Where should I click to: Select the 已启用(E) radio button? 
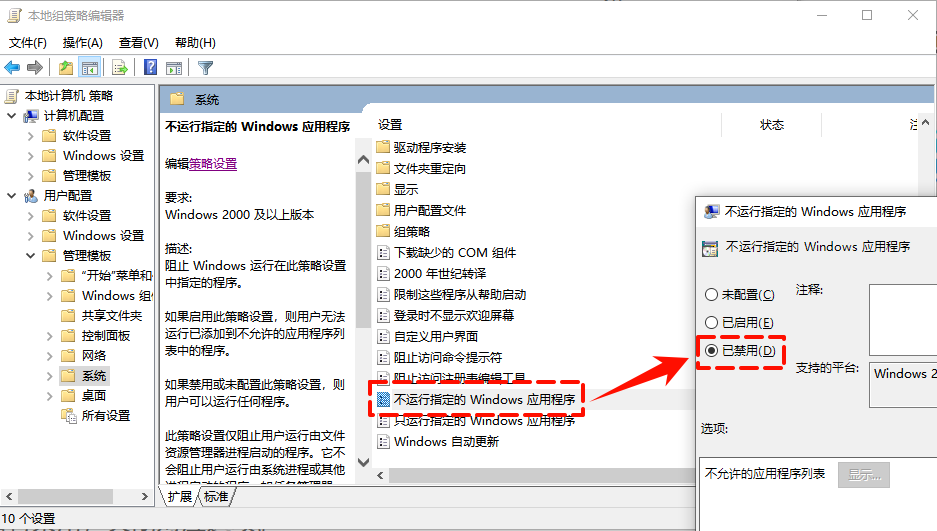click(x=711, y=323)
